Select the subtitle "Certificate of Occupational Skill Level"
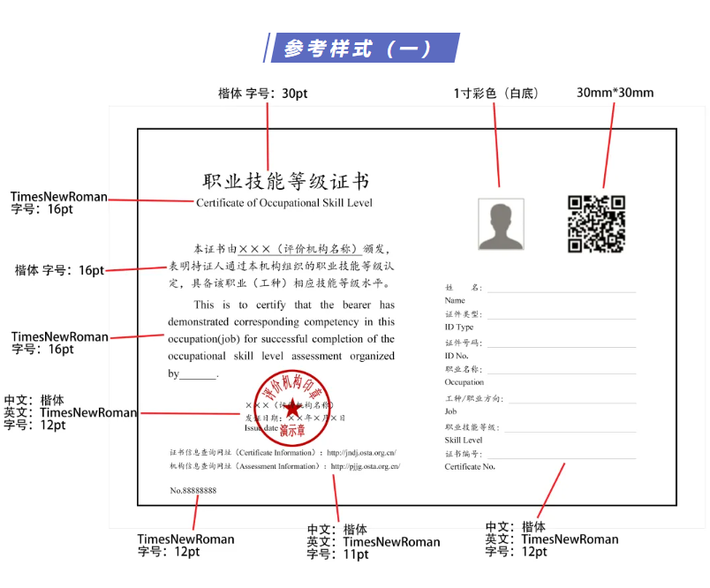 tap(284, 203)
